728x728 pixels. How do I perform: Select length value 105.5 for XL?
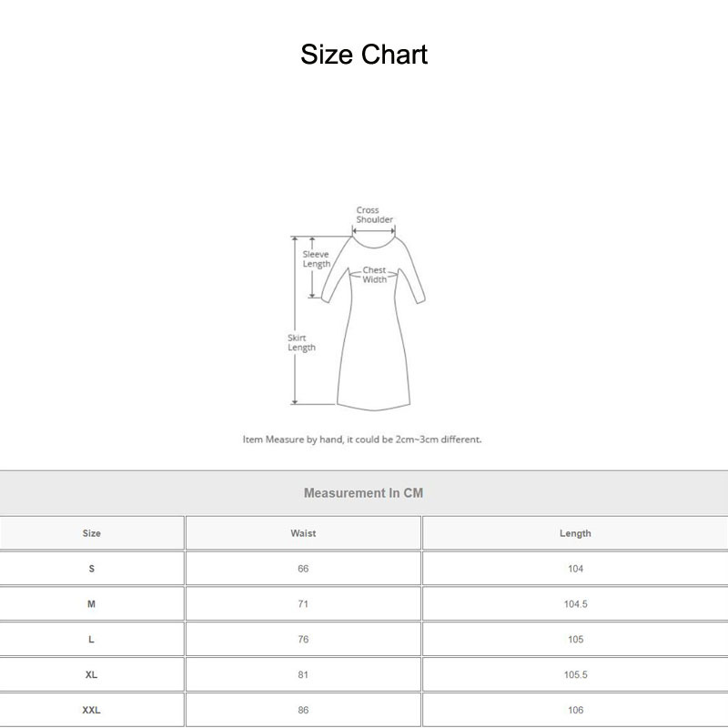pos(575,674)
